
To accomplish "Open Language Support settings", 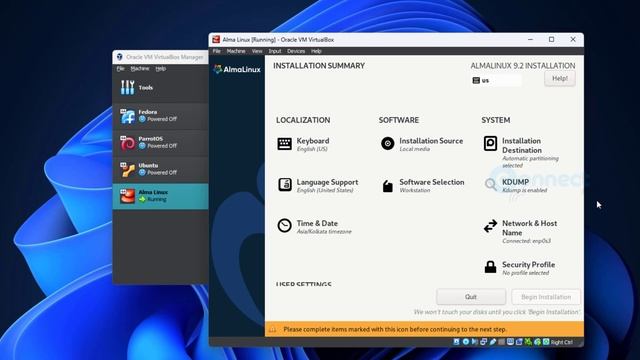I will pos(318,185).
